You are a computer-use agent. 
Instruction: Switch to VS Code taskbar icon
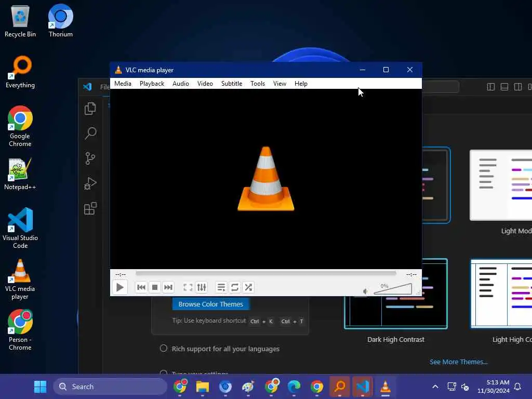click(x=362, y=387)
